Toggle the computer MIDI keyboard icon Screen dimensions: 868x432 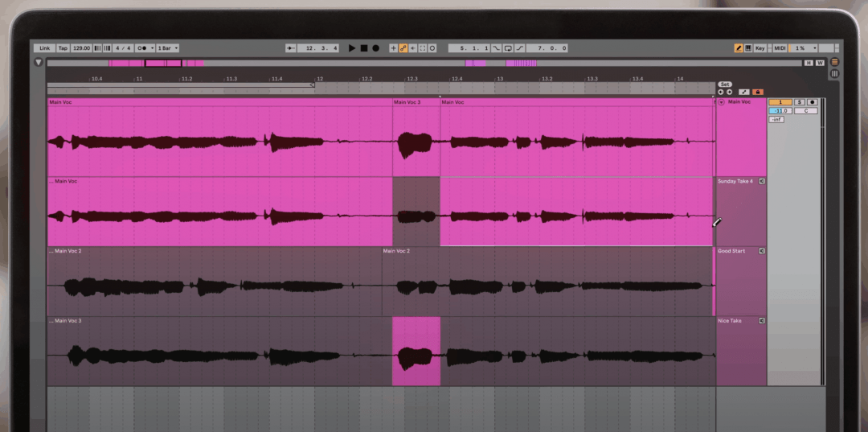click(748, 48)
